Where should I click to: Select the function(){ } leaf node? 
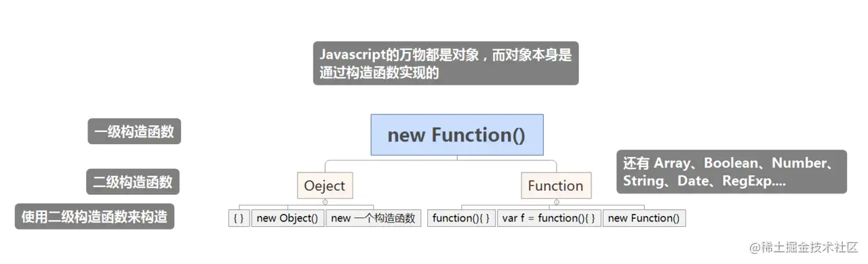point(461,218)
